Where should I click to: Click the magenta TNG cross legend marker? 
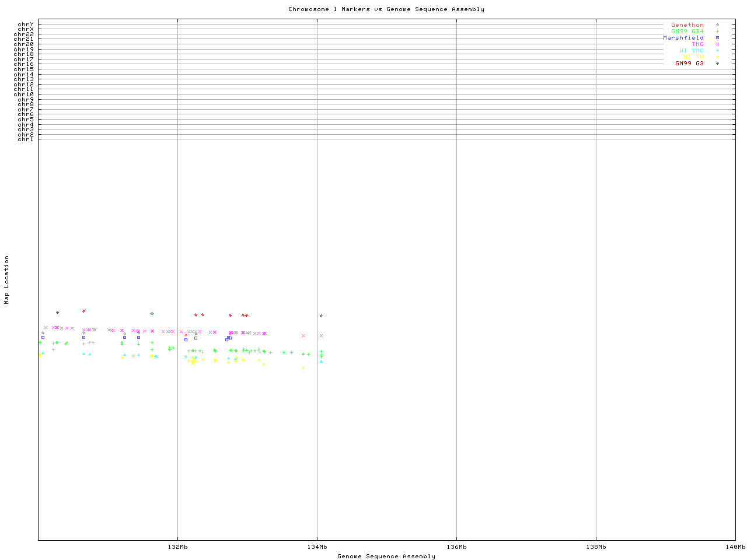pyautogui.click(x=717, y=44)
